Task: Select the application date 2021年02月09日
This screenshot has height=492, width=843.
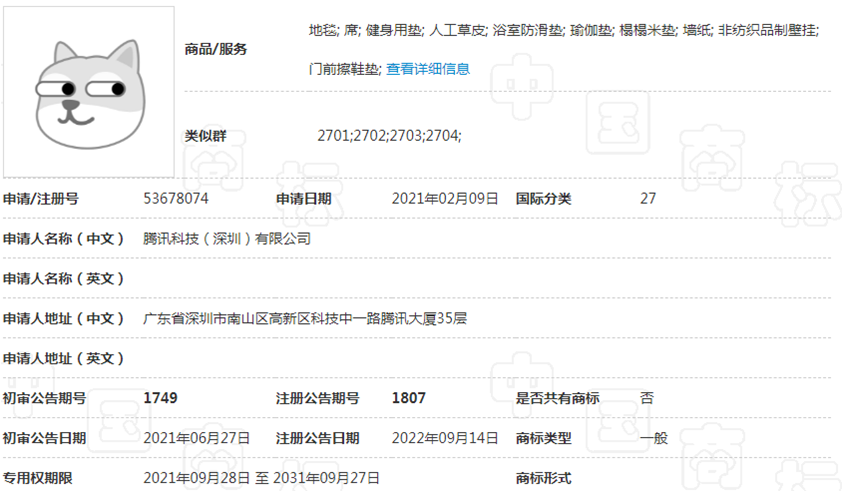Action: (445, 198)
